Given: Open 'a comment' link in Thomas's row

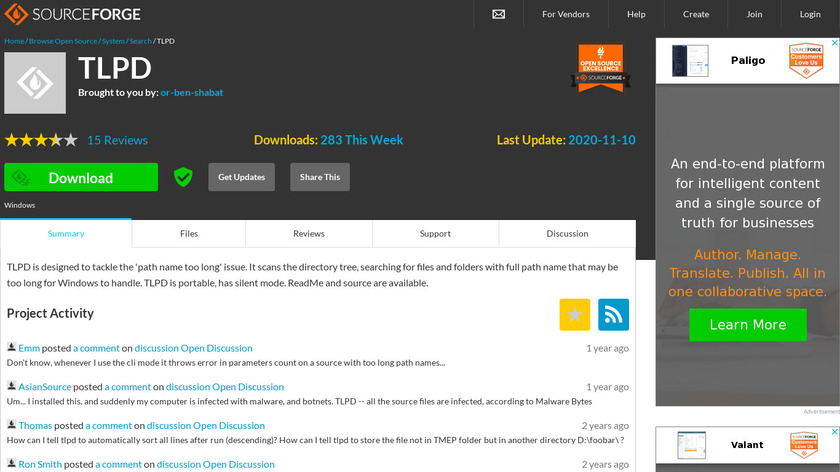Looking at the screenshot, I should tap(109, 425).
